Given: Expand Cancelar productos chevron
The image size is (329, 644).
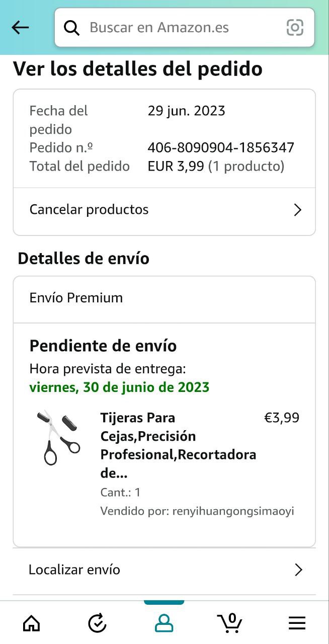Looking at the screenshot, I should (298, 210).
